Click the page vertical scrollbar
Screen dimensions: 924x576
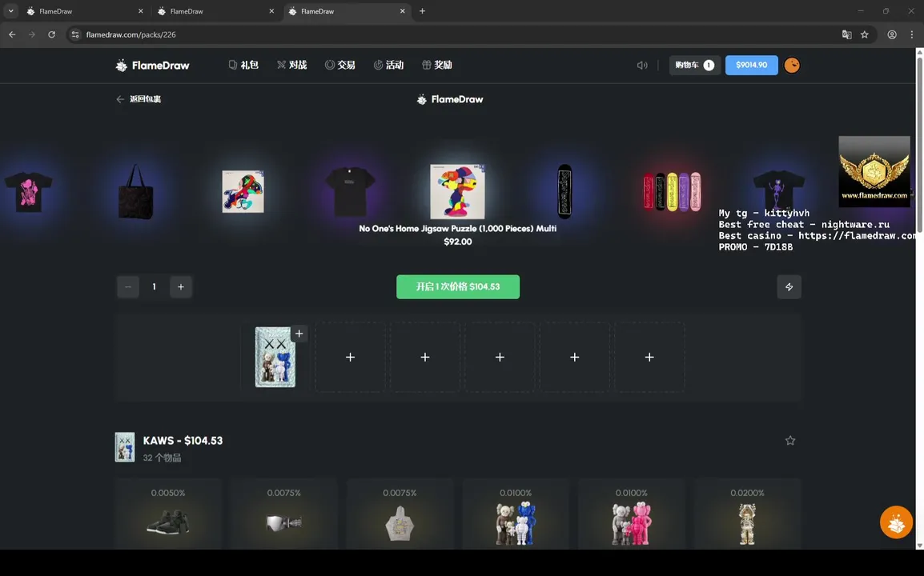click(x=919, y=298)
